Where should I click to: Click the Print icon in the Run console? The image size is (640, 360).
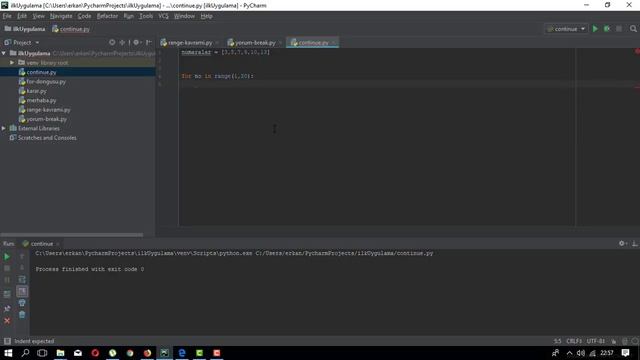22,303
